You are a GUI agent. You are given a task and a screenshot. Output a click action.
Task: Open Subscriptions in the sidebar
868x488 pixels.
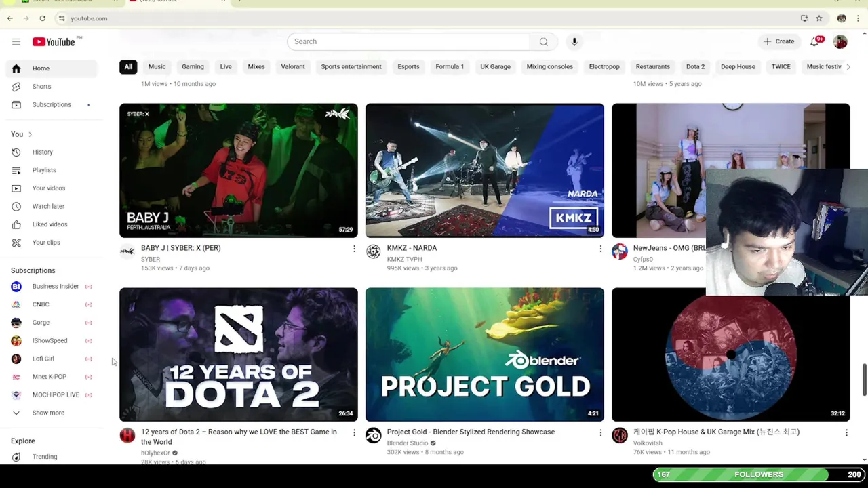(x=51, y=105)
